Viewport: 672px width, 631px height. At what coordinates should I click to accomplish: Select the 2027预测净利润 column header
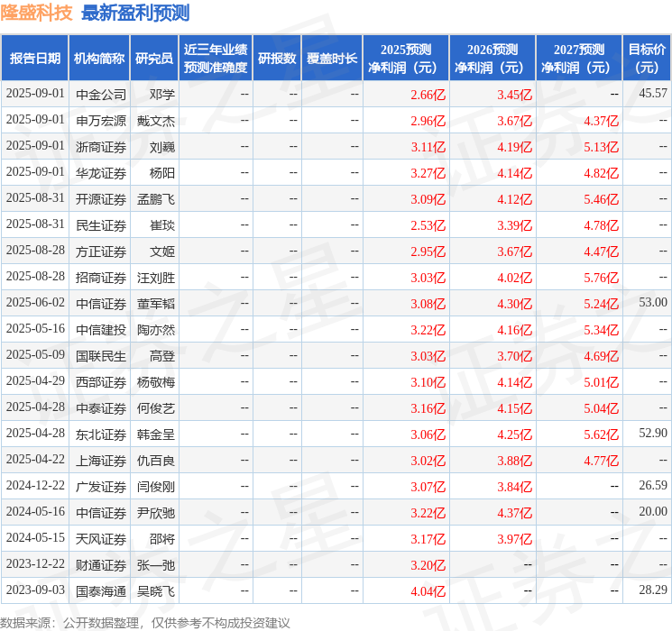579,59
